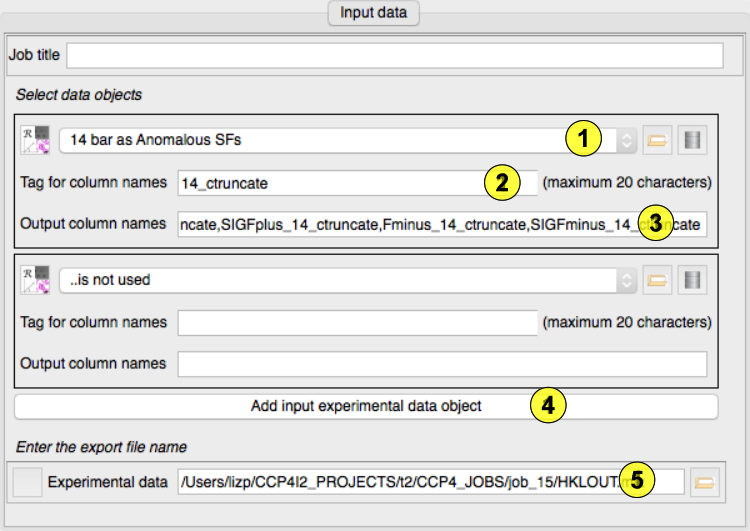
Task: Click folder icon in second data object row
Action: point(656,280)
